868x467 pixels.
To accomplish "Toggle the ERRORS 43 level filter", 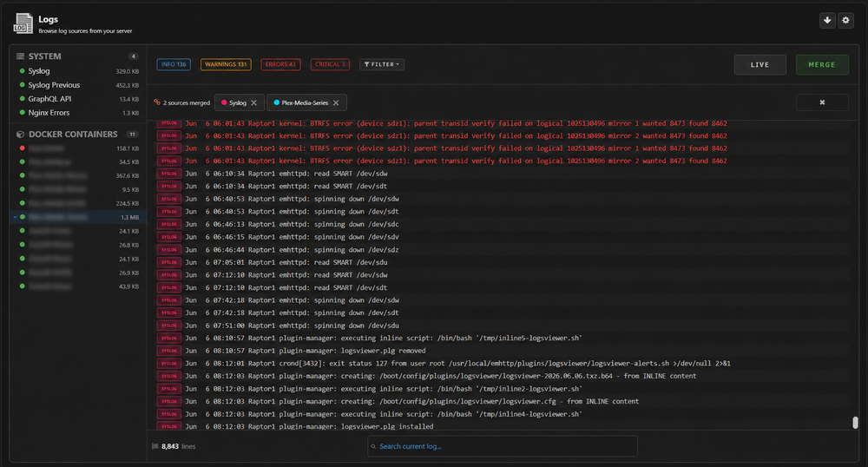I will pos(280,65).
